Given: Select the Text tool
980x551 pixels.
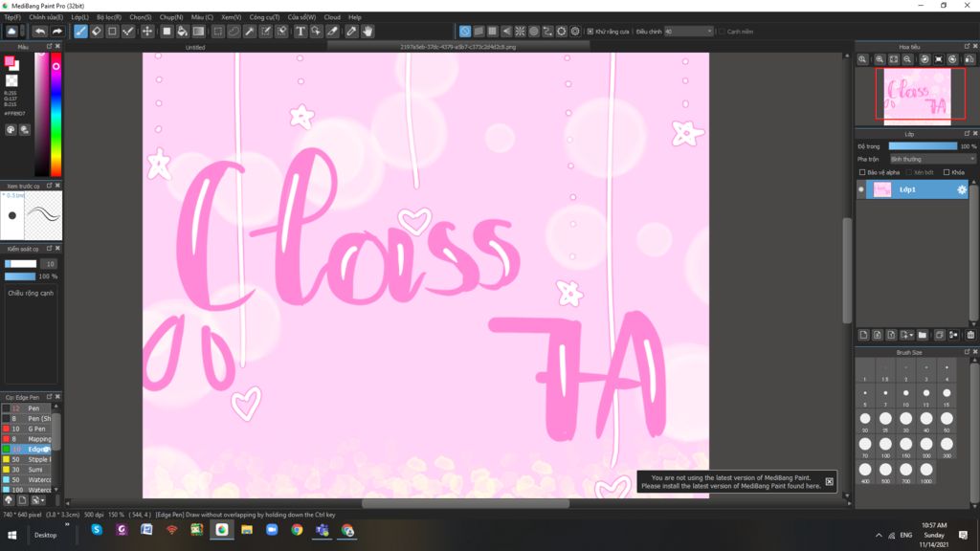Looking at the screenshot, I should tap(300, 32).
